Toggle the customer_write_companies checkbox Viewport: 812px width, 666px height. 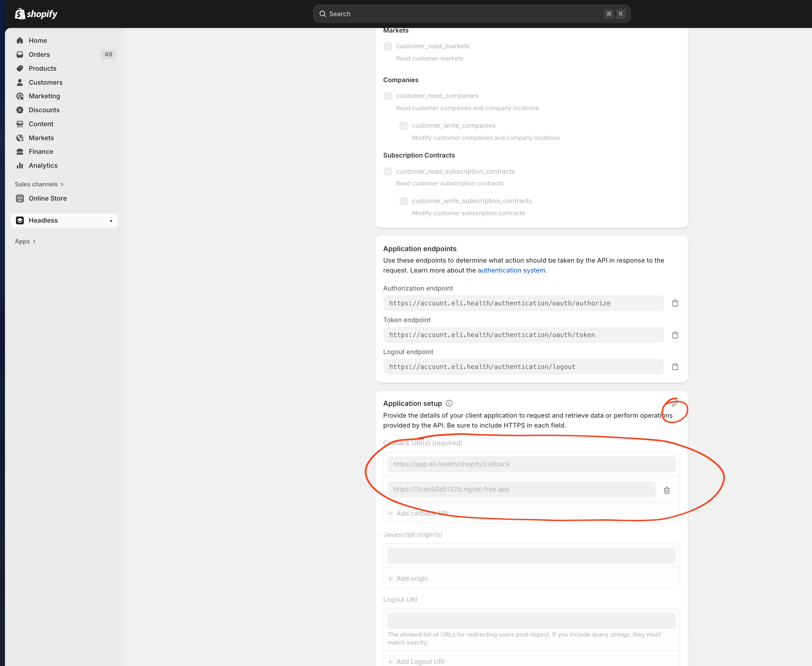403,126
